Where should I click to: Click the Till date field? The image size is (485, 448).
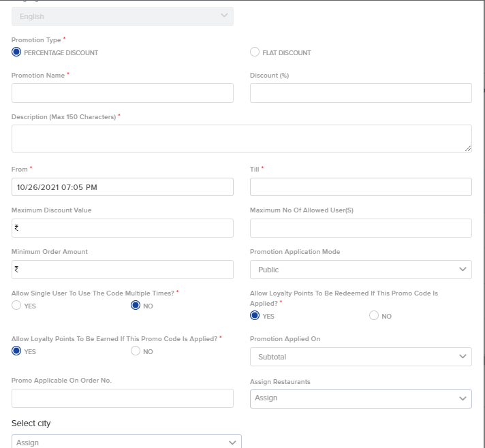tap(360, 187)
